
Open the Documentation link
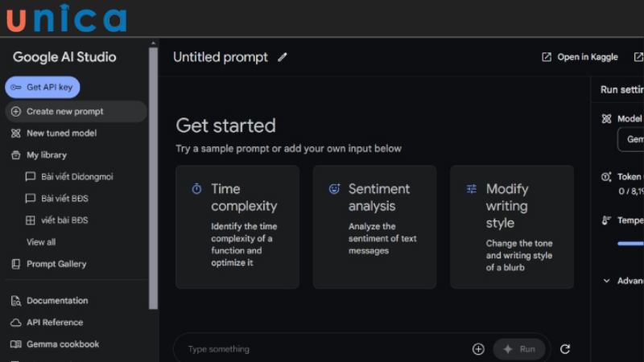pos(57,301)
